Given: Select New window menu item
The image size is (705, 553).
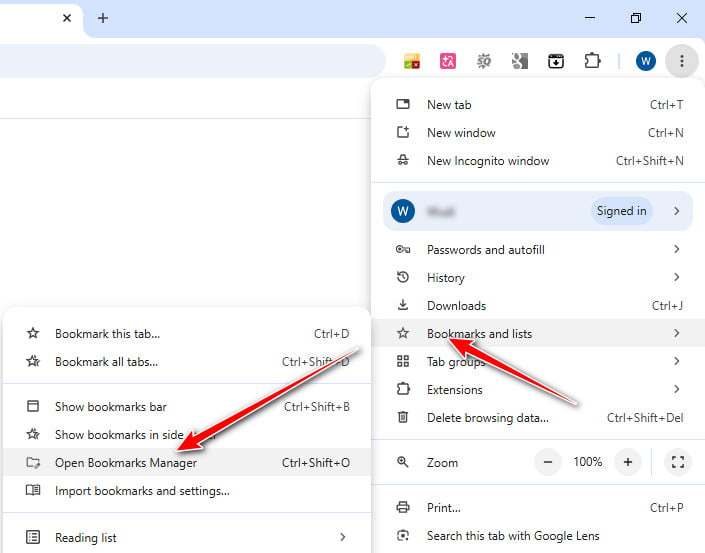Looking at the screenshot, I should 538,133.
